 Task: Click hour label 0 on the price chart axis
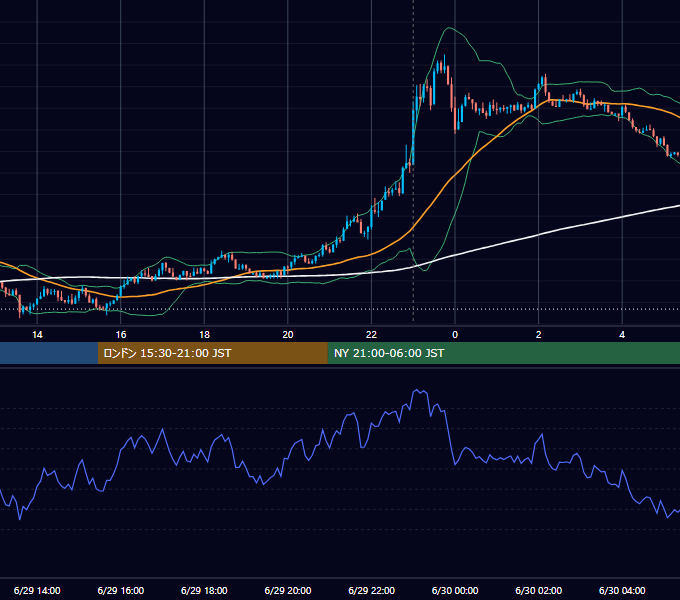(455, 335)
